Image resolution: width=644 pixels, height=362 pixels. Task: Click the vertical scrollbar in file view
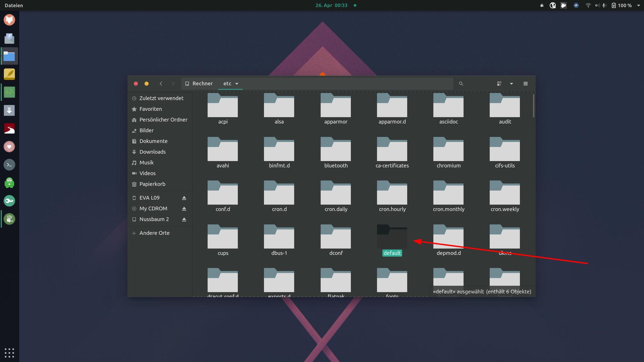pos(533,106)
